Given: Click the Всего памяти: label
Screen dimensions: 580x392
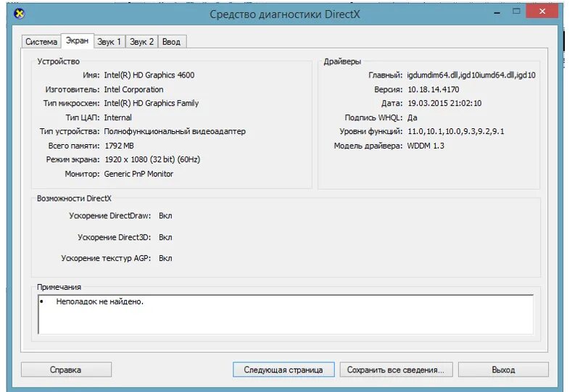Looking at the screenshot, I should [74, 146].
